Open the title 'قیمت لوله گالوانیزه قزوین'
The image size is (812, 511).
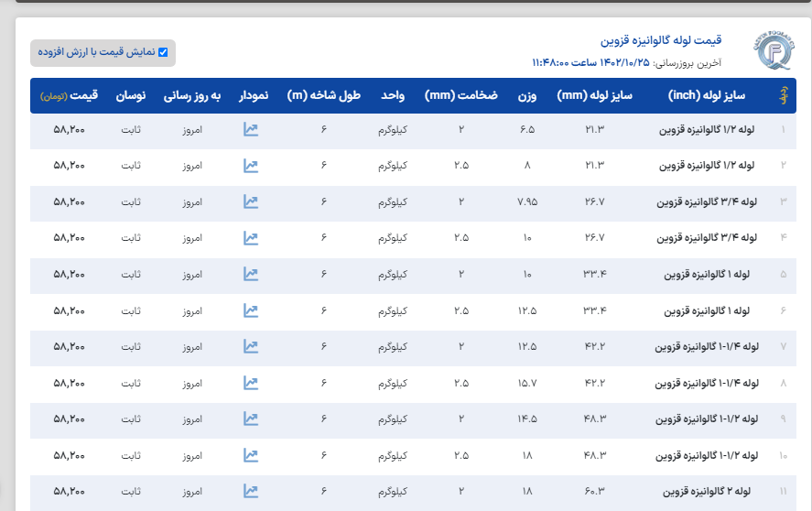(x=661, y=41)
